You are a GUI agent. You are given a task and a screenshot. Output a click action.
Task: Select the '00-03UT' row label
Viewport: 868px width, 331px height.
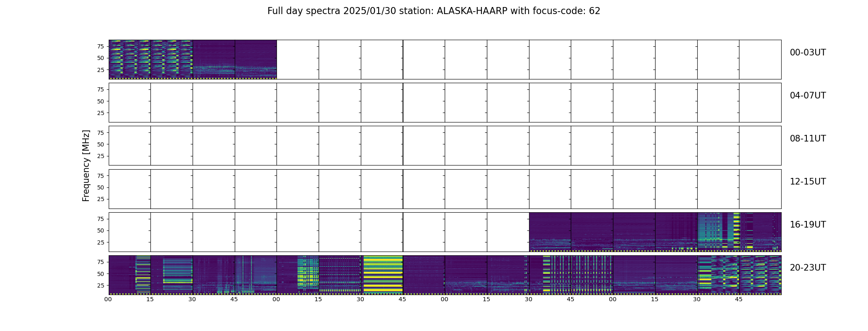click(808, 53)
